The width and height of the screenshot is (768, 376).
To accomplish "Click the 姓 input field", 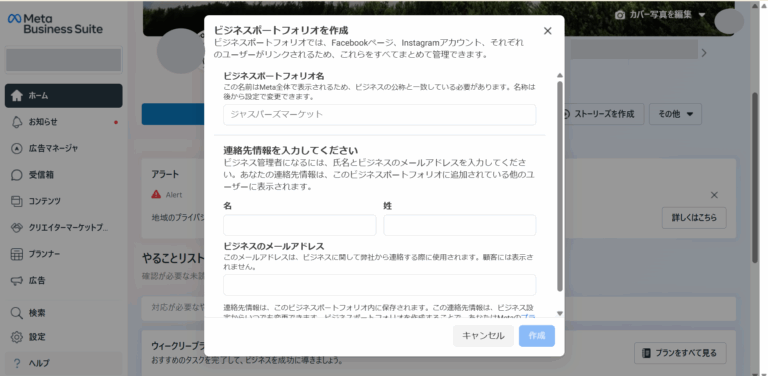I will tap(459, 225).
